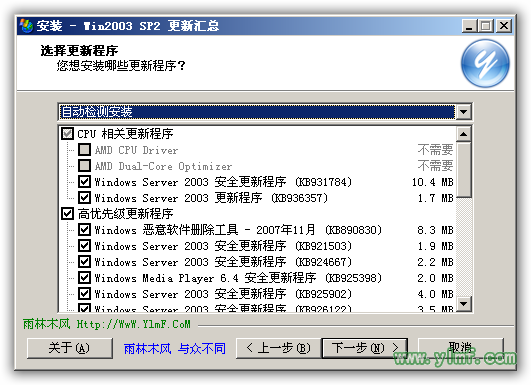Click the list scrollbar up arrow
The width and height of the screenshot is (531, 385).
coord(463,134)
